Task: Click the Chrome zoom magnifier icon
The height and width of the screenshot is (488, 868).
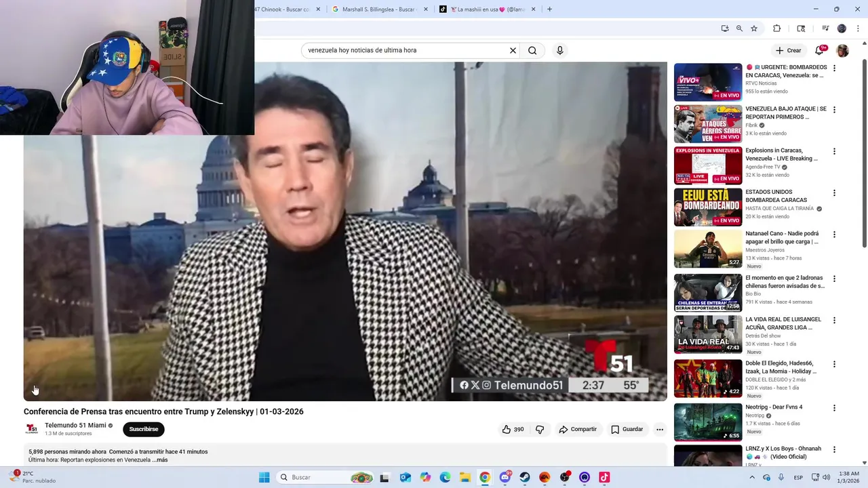Action: pyautogui.click(x=739, y=28)
